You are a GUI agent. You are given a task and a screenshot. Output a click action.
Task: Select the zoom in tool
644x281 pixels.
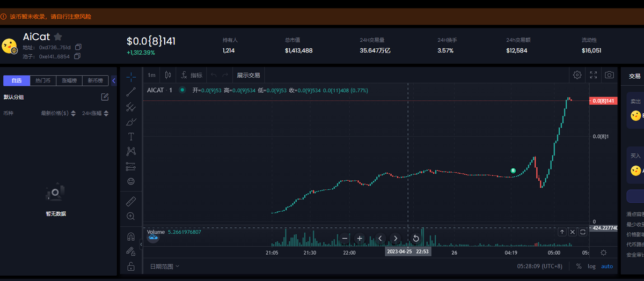tap(131, 216)
